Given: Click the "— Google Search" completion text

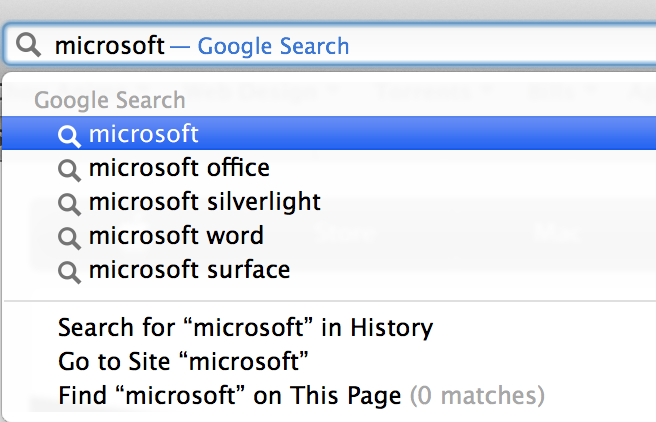Looking at the screenshot, I should 260,46.
